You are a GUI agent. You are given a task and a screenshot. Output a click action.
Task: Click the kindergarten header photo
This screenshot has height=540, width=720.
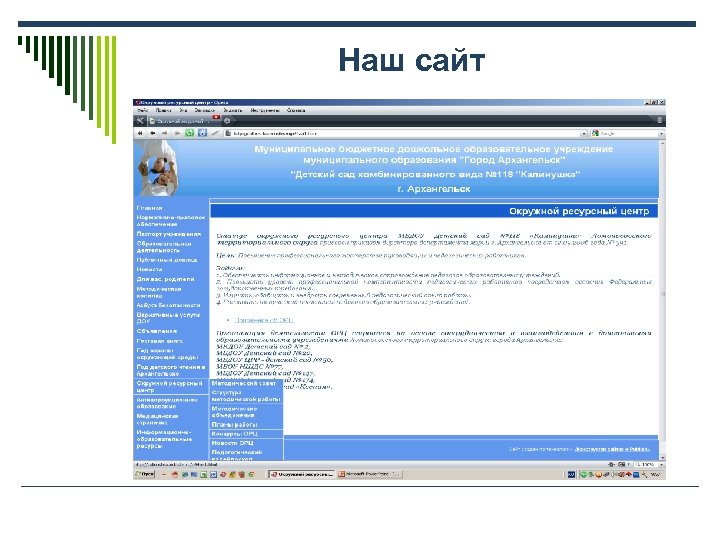click(x=158, y=168)
